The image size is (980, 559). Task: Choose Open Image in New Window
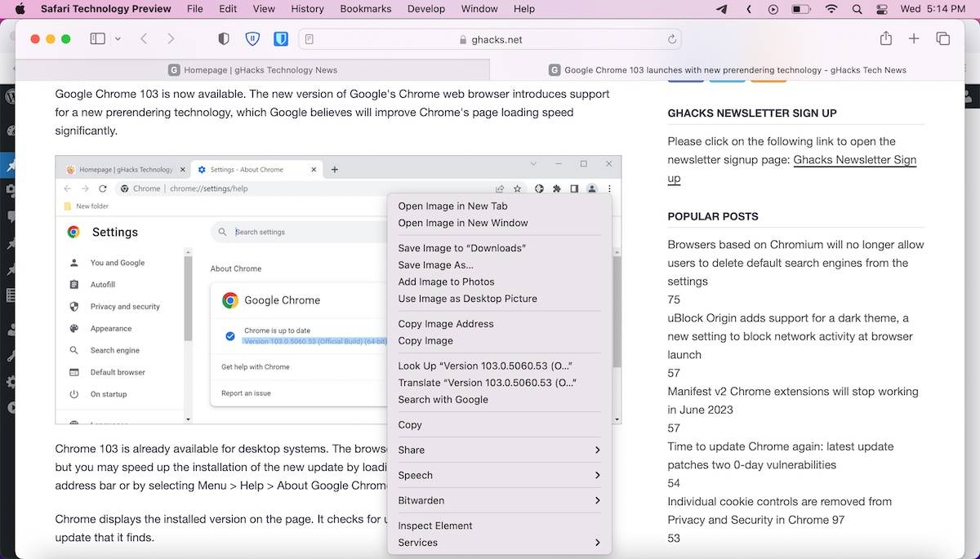(x=499, y=223)
